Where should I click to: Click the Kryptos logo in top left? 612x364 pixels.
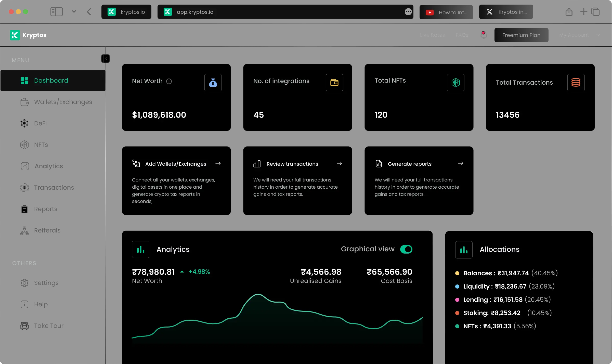pos(28,35)
